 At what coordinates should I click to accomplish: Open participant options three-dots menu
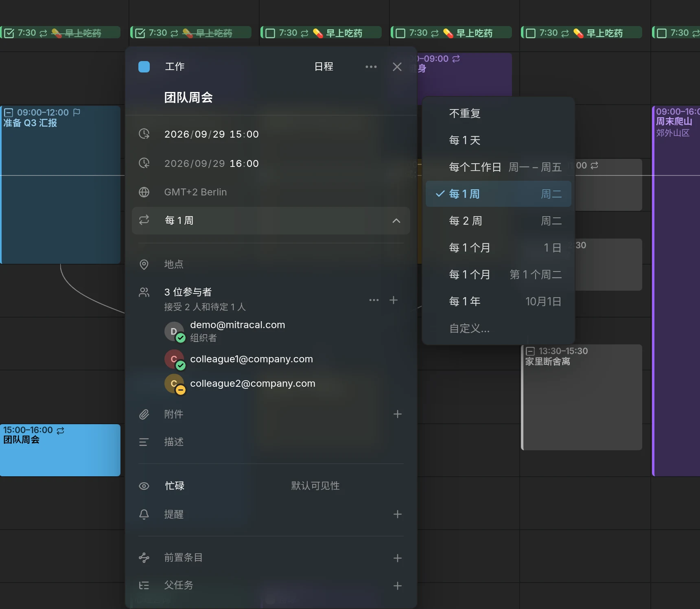(x=374, y=300)
